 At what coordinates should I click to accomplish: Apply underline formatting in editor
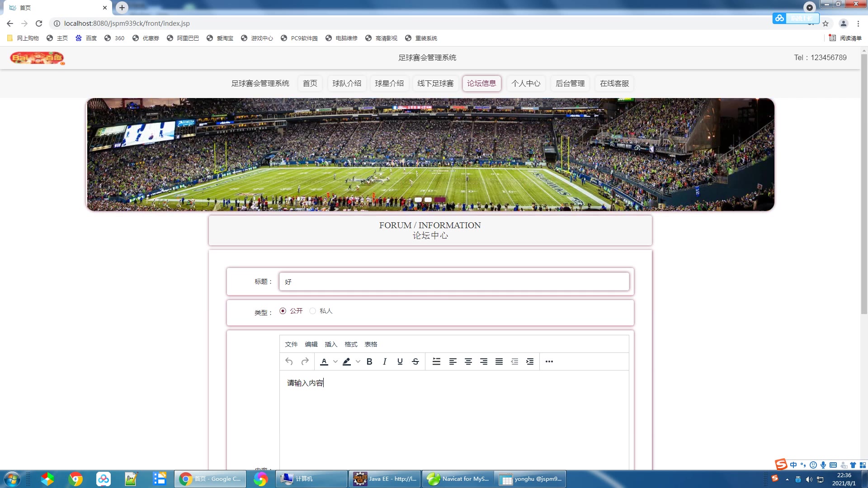click(400, 361)
